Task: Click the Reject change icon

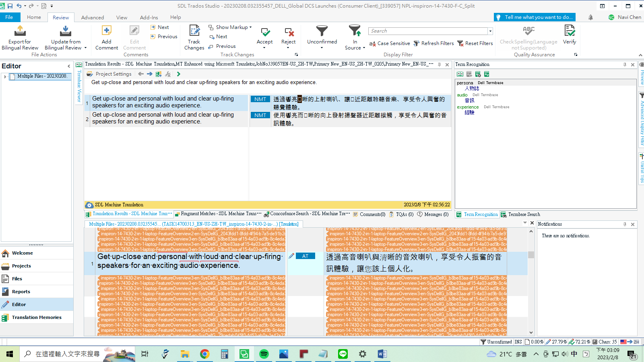Action: click(x=289, y=32)
